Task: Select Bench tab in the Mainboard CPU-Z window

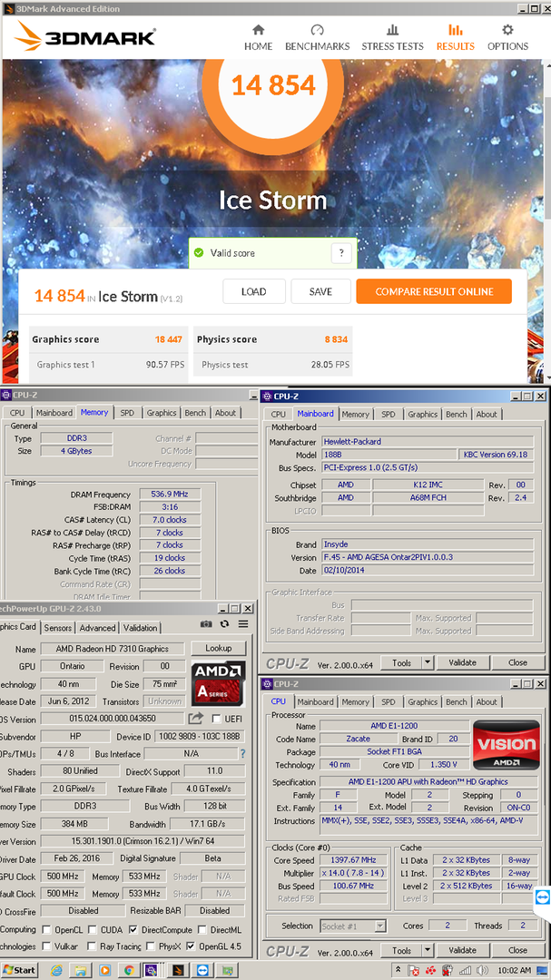Action: point(456,414)
